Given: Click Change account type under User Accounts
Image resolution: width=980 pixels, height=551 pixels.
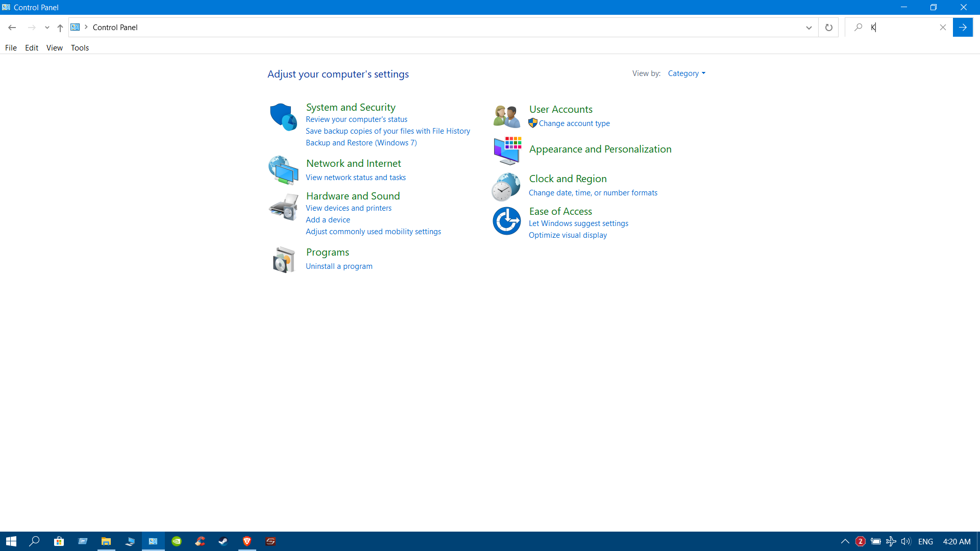Looking at the screenshot, I should click(575, 123).
